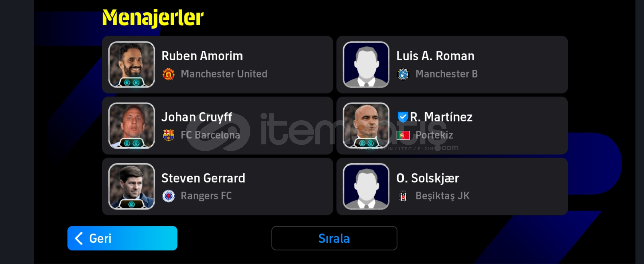644x264 pixels.
Task: Open Ruben Amorim's portrait thumbnail
Action: click(131, 65)
